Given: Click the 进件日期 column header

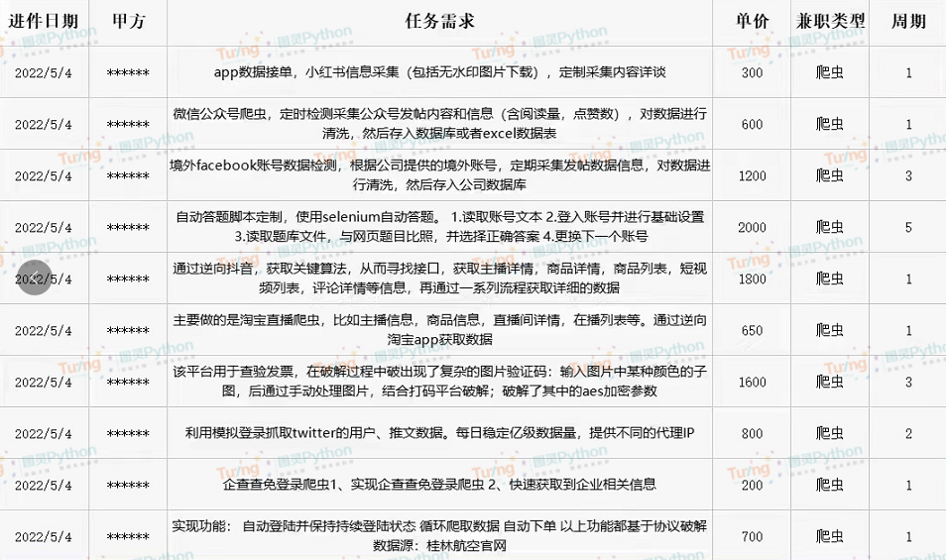Looking at the screenshot, I should click(x=44, y=21).
